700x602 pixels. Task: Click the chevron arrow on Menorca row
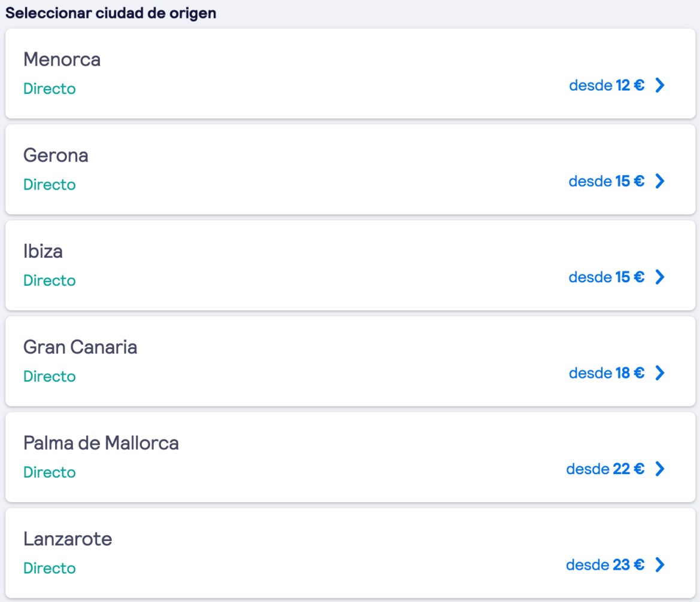coord(659,85)
